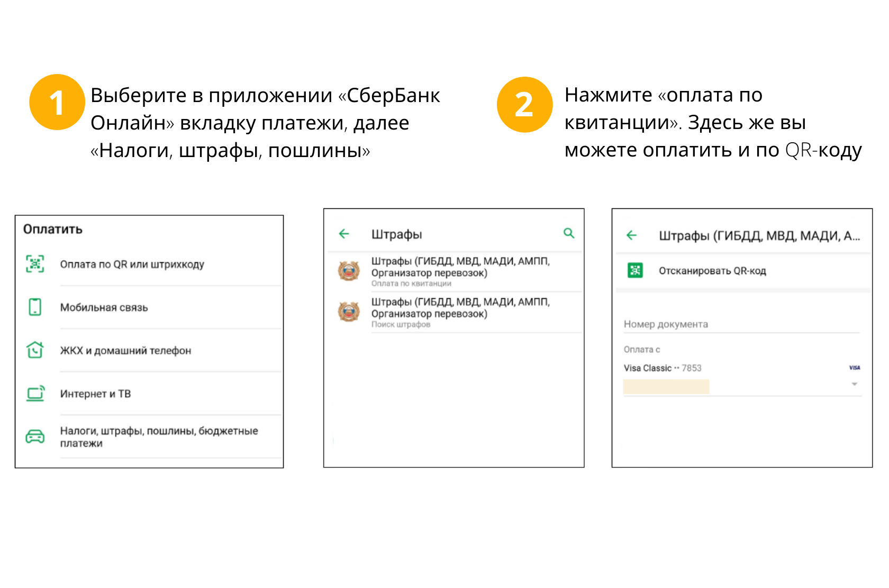The image size is (889, 588).
Task: Go back using arrow in Штрафы screen
Action: [344, 234]
